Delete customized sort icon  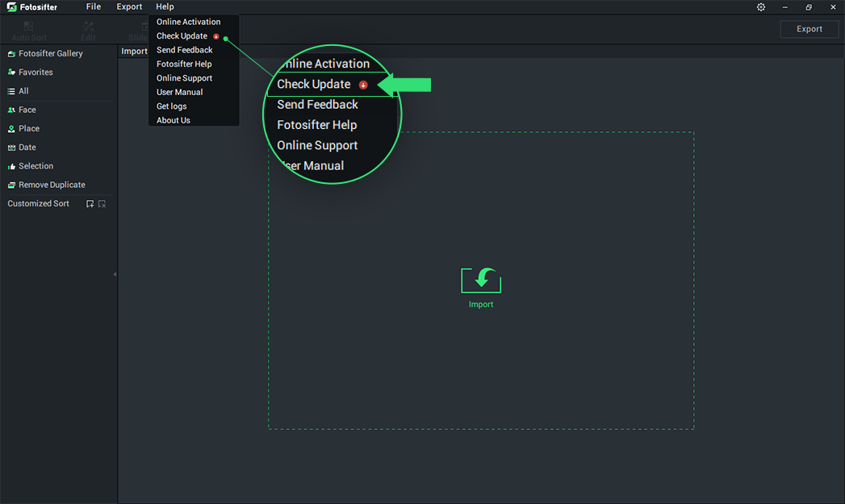coord(102,203)
